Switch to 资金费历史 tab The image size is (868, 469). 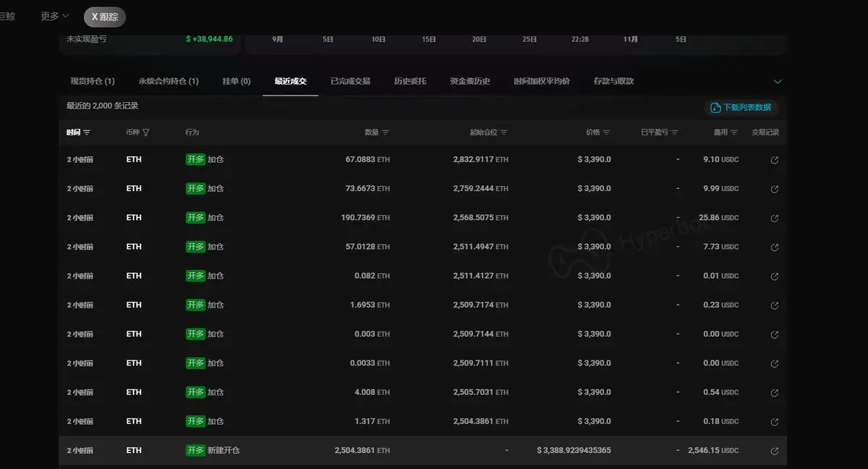470,81
